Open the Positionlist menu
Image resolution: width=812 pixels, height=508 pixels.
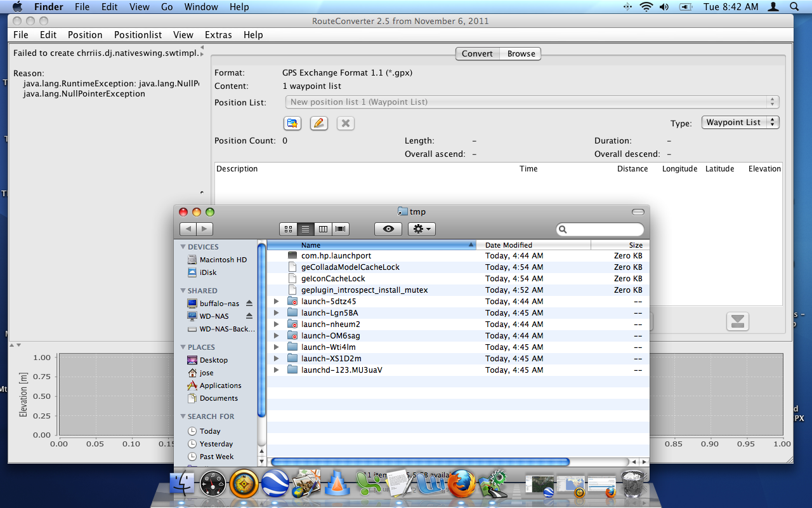pos(138,35)
